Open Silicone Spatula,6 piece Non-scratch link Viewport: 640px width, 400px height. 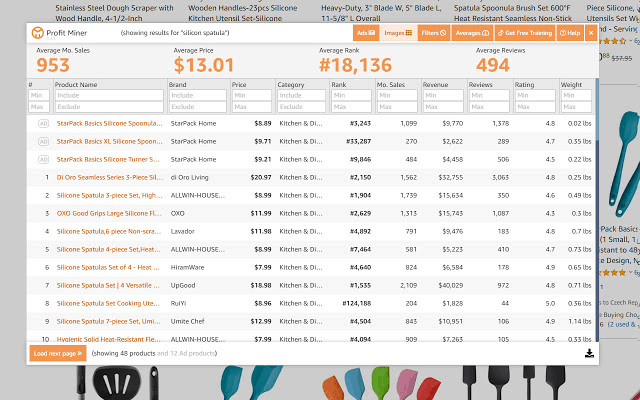pos(109,231)
